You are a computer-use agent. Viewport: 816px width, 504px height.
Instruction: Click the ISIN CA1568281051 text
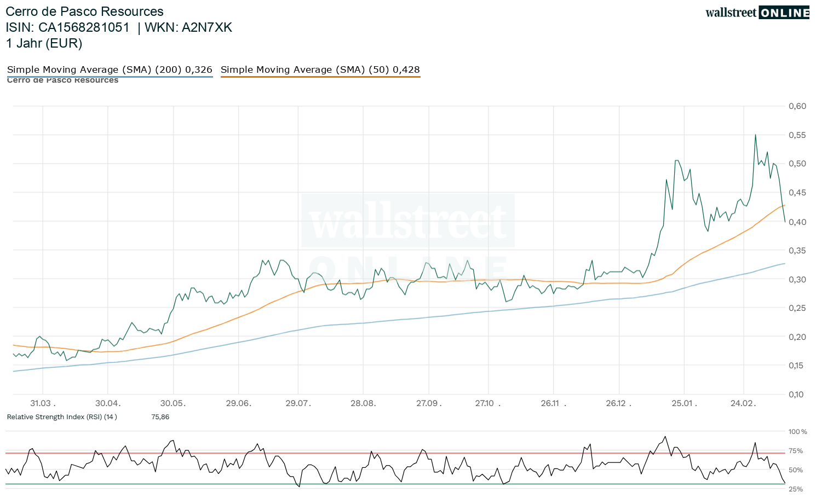click(68, 27)
